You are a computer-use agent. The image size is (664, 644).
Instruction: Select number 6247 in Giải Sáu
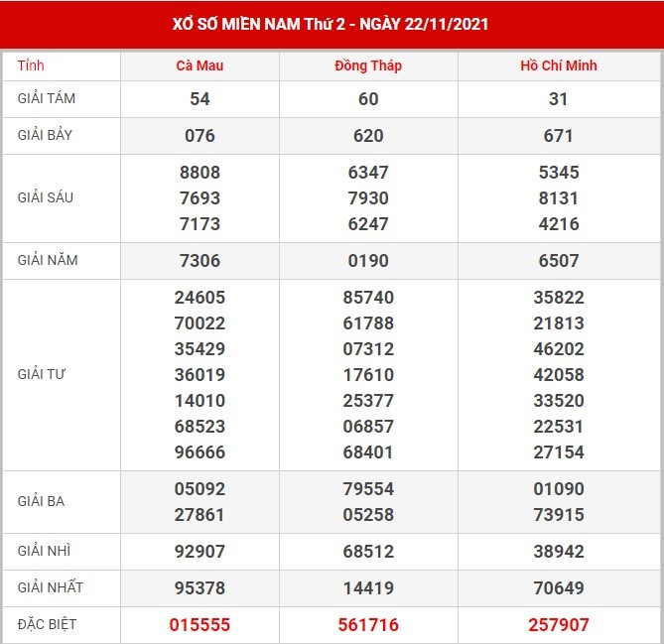pos(368,224)
